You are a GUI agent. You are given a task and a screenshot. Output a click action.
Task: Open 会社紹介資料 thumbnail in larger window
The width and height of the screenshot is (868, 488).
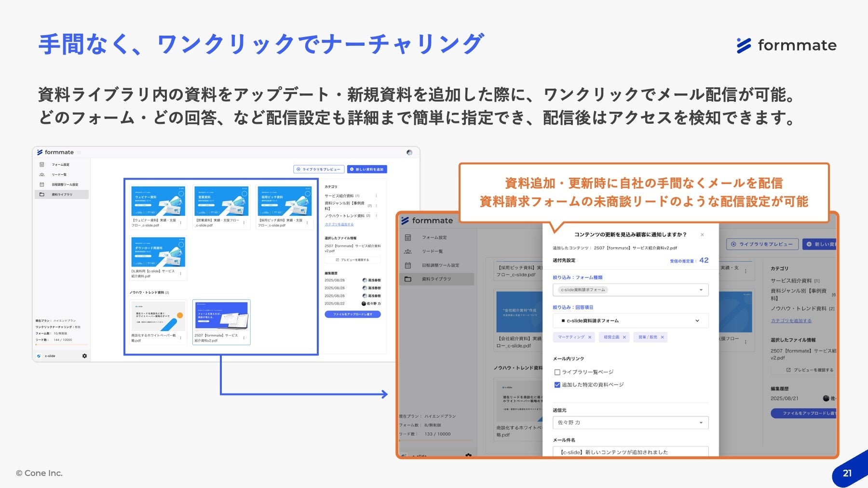[x=519, y=312]
